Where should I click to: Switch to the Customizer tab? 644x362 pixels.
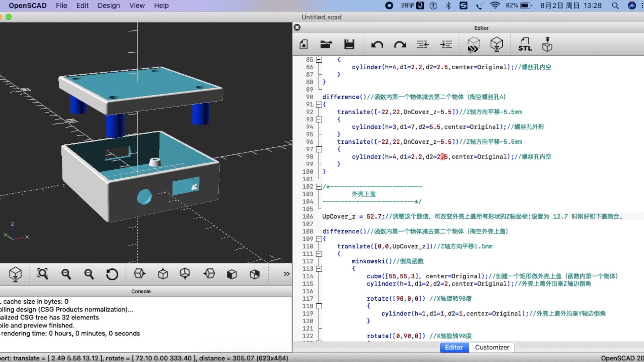point(492,348)
